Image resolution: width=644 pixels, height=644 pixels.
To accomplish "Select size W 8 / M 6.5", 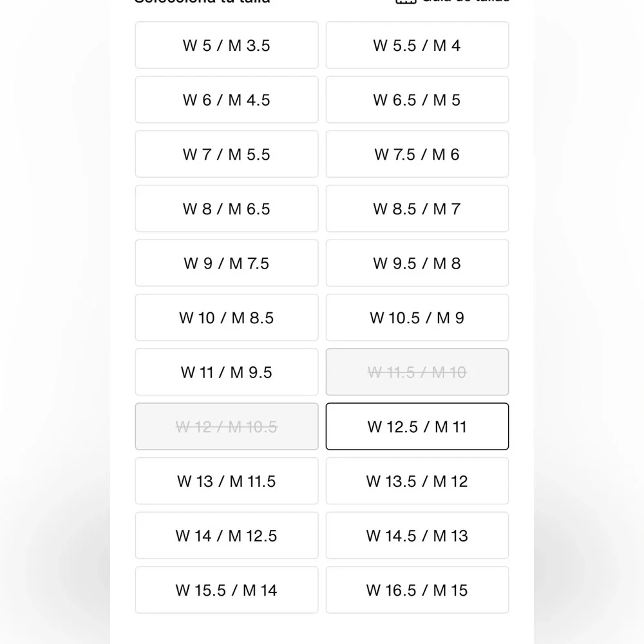I will [227, 209].
